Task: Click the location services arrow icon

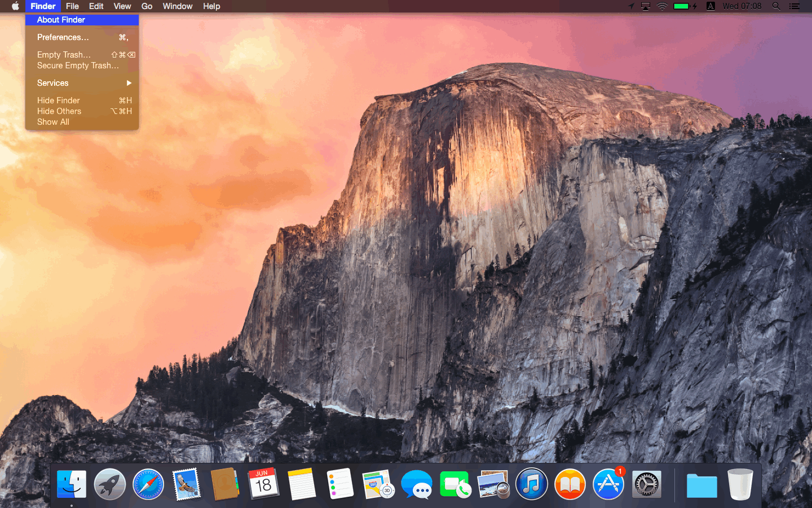Action: [x=631, y=6]
